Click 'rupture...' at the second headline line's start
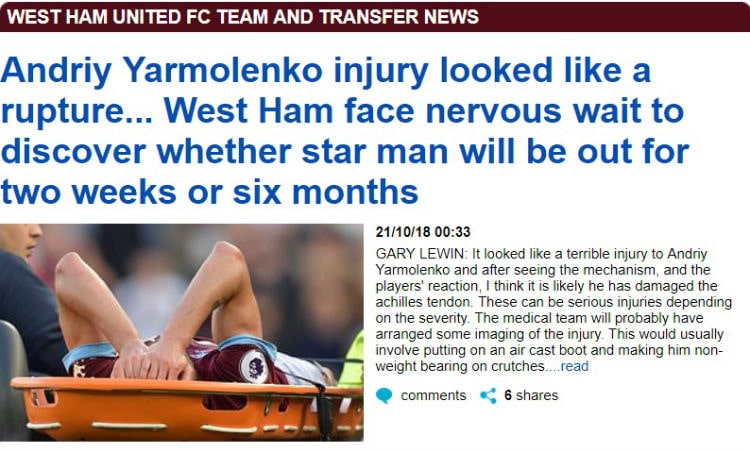Screen dimensions: 750x452 click(x=77, y=112)
